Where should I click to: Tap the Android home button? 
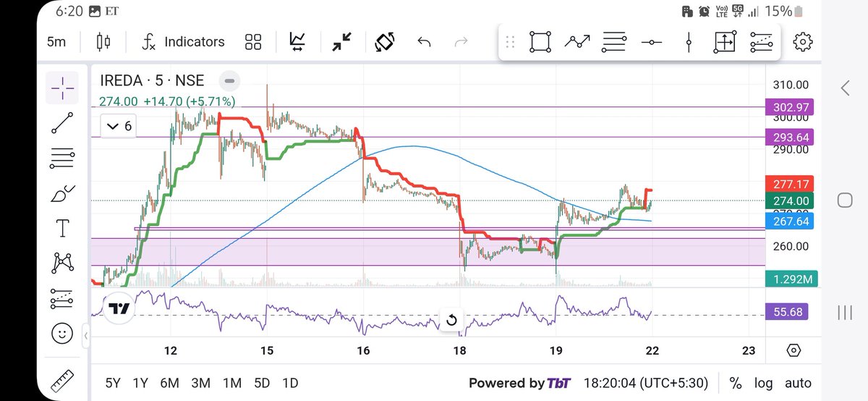point(844,200)
